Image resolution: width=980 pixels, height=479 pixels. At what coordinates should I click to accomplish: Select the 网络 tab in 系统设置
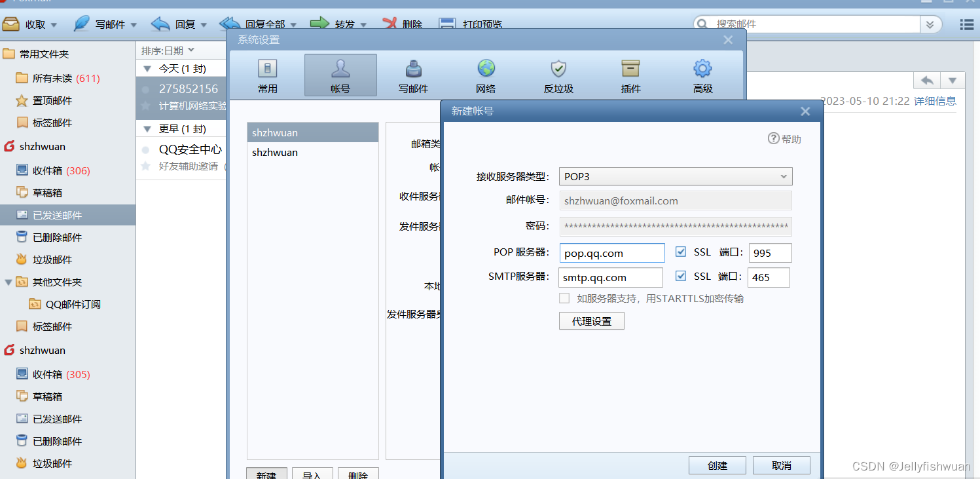486,75
